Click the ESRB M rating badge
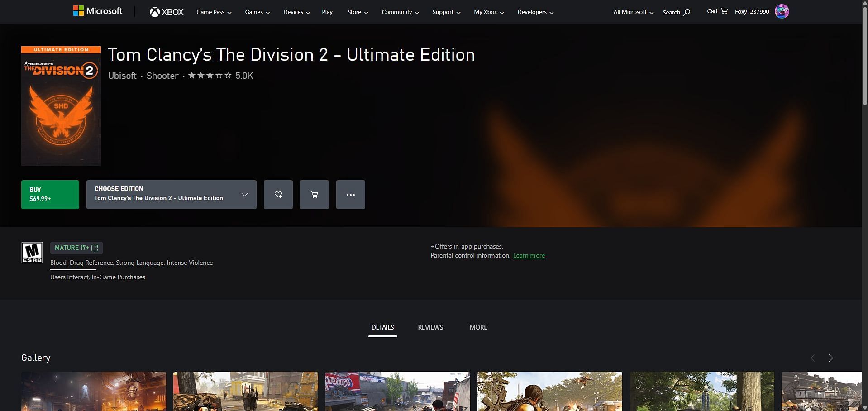This screenshot has height=411, width=868. [x=32, y=253]
